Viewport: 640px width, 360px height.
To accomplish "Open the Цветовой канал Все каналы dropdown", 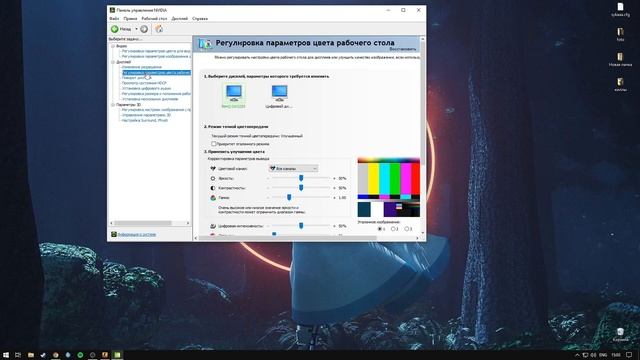I will (x=293, y=168).
